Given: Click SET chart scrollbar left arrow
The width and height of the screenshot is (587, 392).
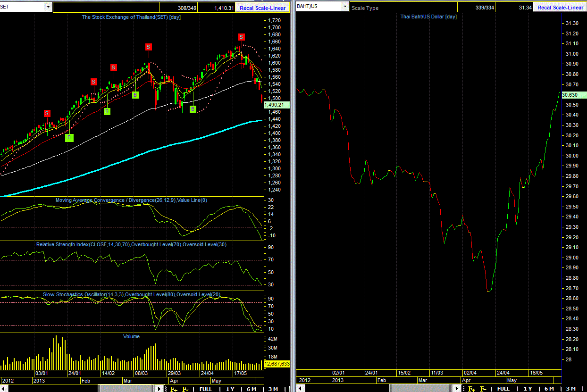Looking at the screenshot, I should tap(5, 389).
